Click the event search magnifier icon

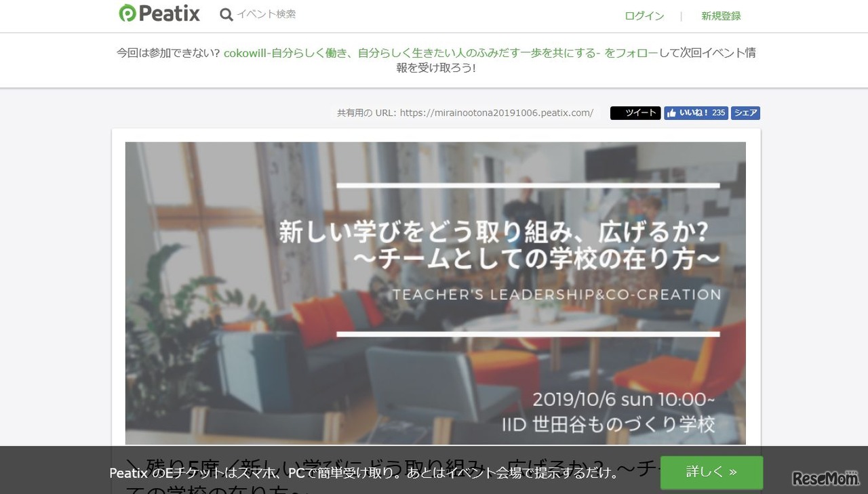pos(226,14)
